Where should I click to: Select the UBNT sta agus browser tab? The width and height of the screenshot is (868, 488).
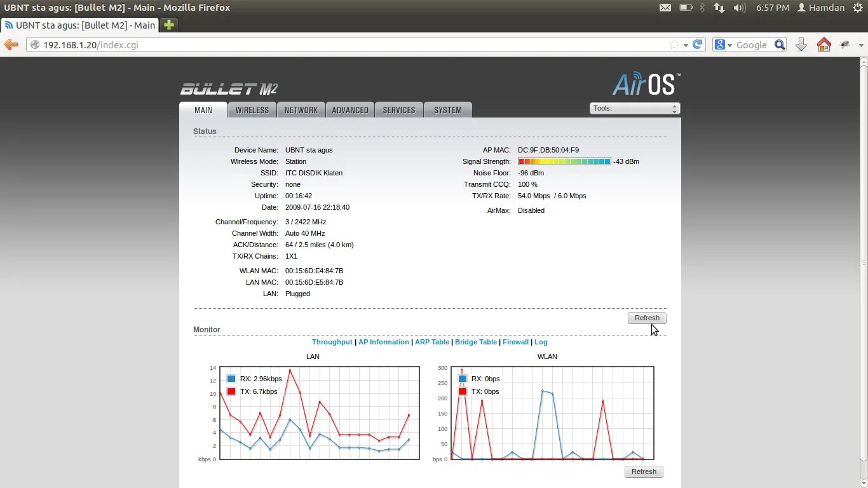pyautogui.click(x=80, y=25)
